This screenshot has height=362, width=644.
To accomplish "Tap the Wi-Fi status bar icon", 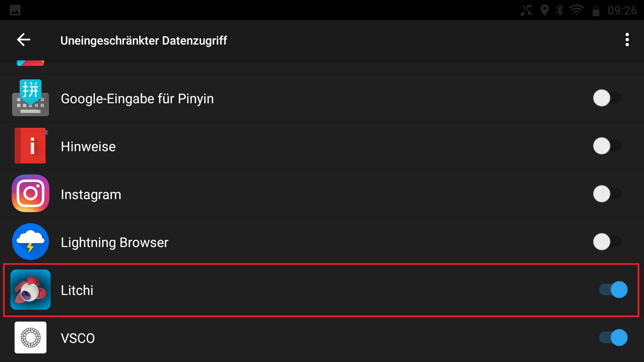I will [577, 10].
